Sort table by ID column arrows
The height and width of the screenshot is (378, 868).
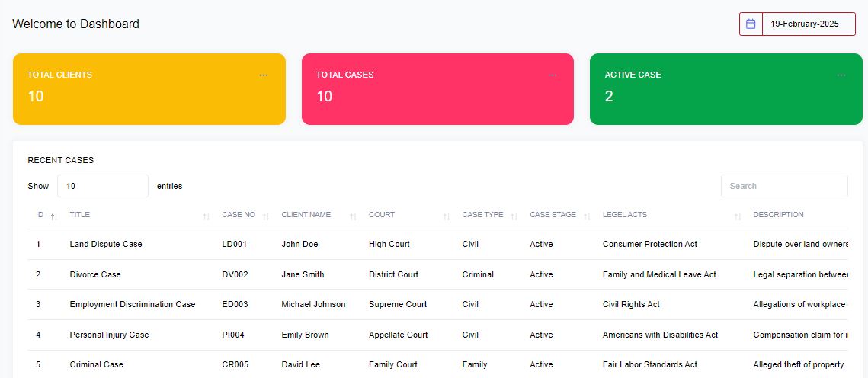tap(53, 216)
